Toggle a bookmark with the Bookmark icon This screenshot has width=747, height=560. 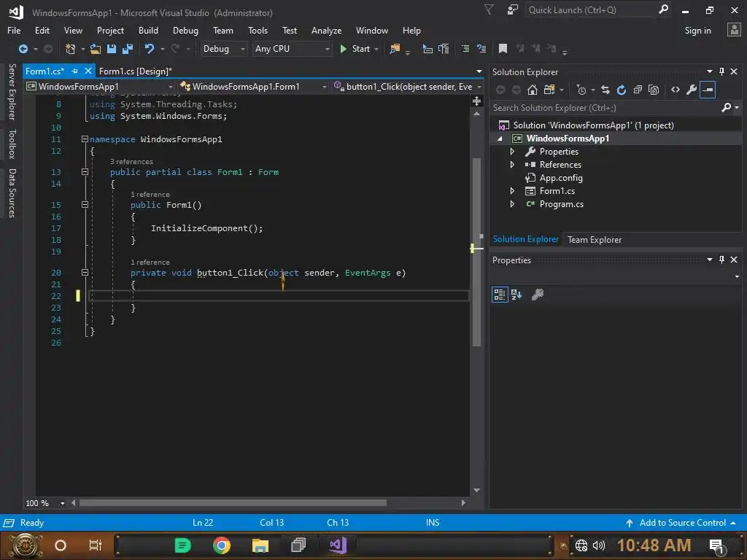(503, 49)
